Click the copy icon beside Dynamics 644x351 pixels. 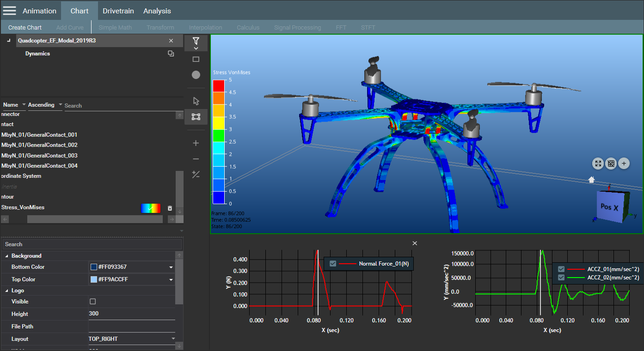171,54
